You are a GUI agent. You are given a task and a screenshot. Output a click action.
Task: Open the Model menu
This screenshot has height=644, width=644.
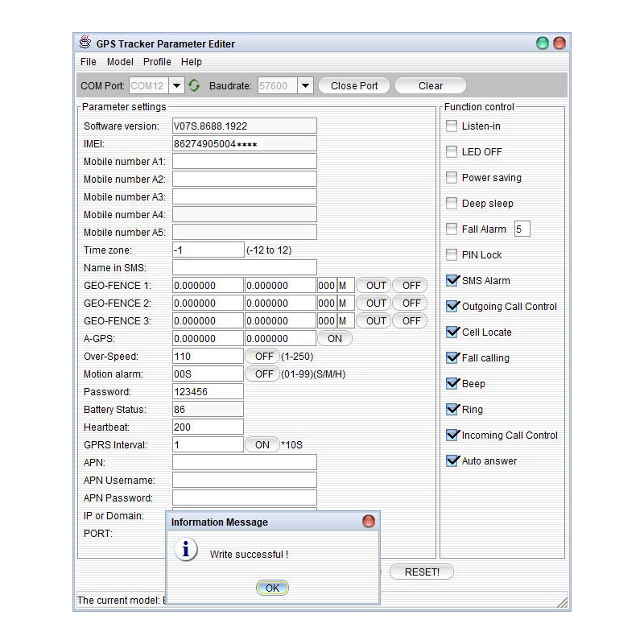(119, 61)
